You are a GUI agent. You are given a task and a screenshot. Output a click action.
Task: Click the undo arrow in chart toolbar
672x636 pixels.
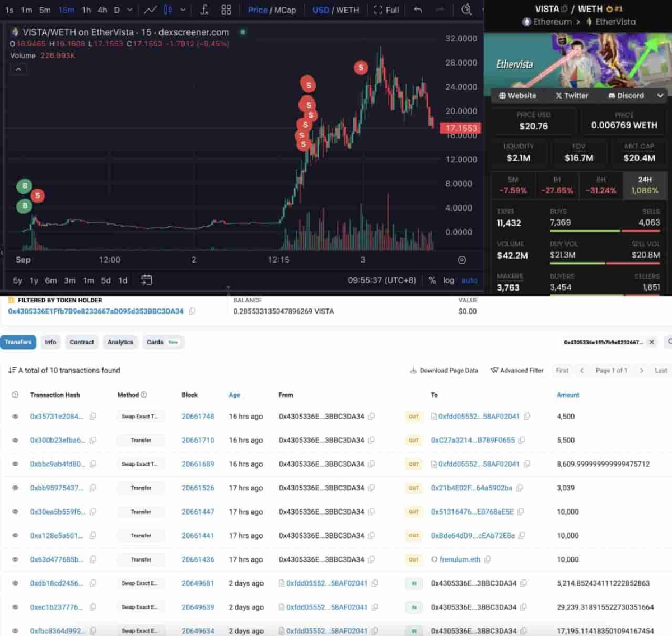click(x=418, y=10)
